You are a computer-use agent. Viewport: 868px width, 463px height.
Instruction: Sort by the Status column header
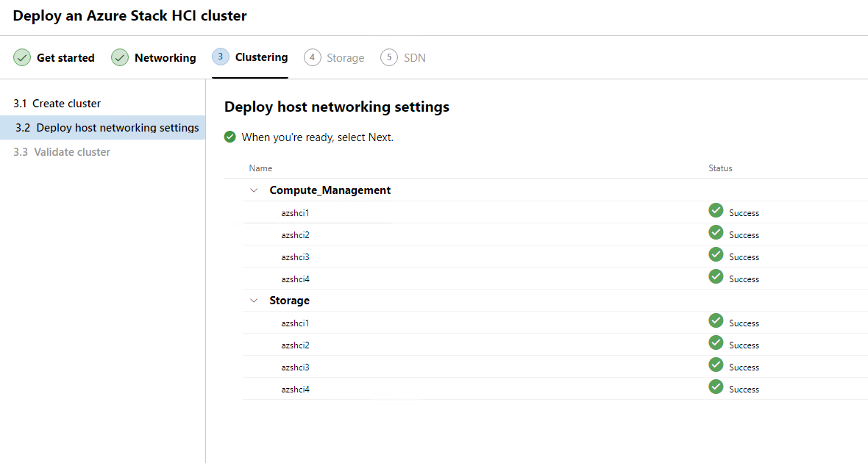720,168
